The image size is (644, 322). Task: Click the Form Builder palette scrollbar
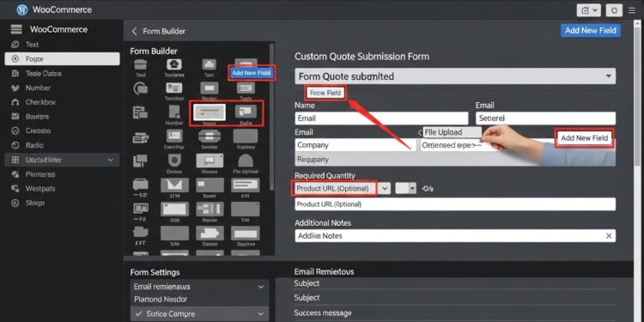(x=271, y=116)
